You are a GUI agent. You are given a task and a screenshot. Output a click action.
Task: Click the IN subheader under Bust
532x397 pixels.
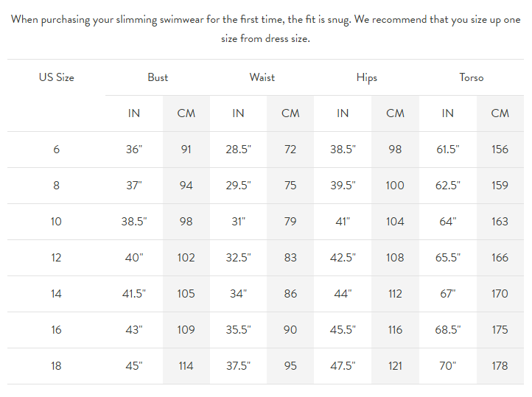coord(134,113)
